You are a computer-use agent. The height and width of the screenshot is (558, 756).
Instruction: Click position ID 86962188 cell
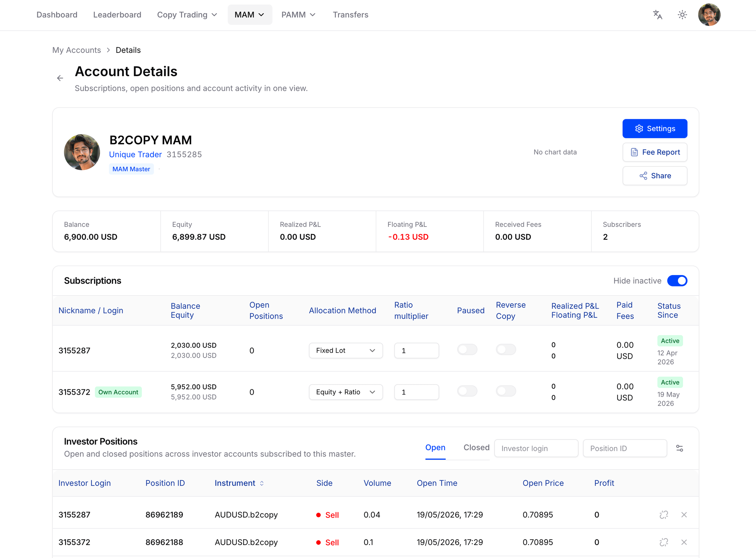164,542
